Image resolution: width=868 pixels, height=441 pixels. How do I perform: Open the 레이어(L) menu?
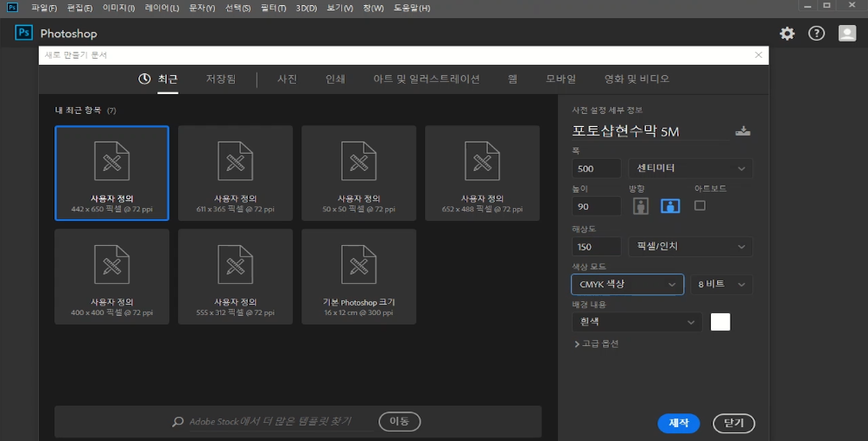[162, 8]
